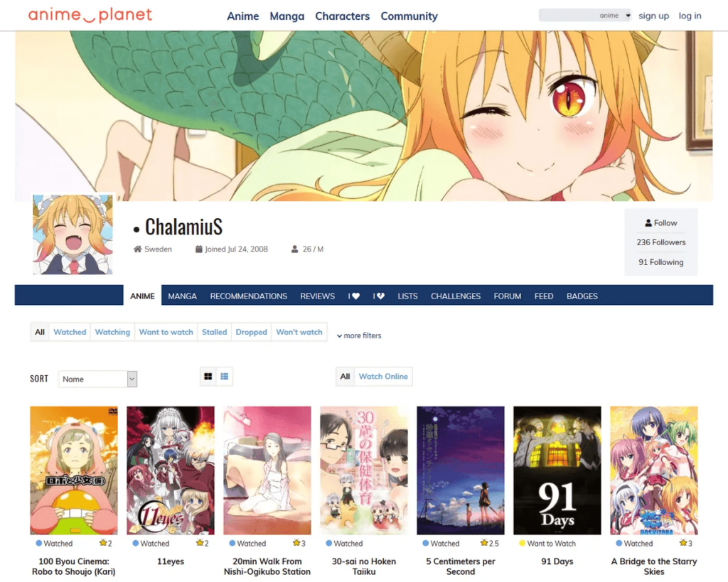
Task: Click 5 Centimeters per Second title
Action: (461, 566)
